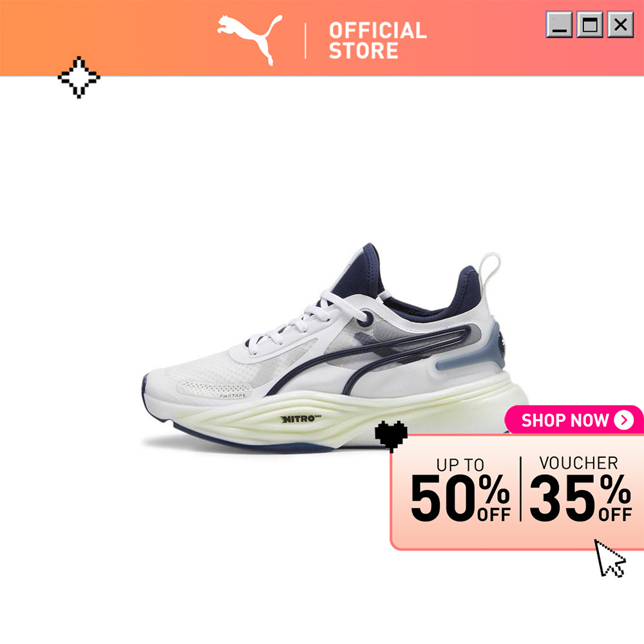Close the retro window with X
Viewport: 644px width, 644px height.
click(620, 24)
